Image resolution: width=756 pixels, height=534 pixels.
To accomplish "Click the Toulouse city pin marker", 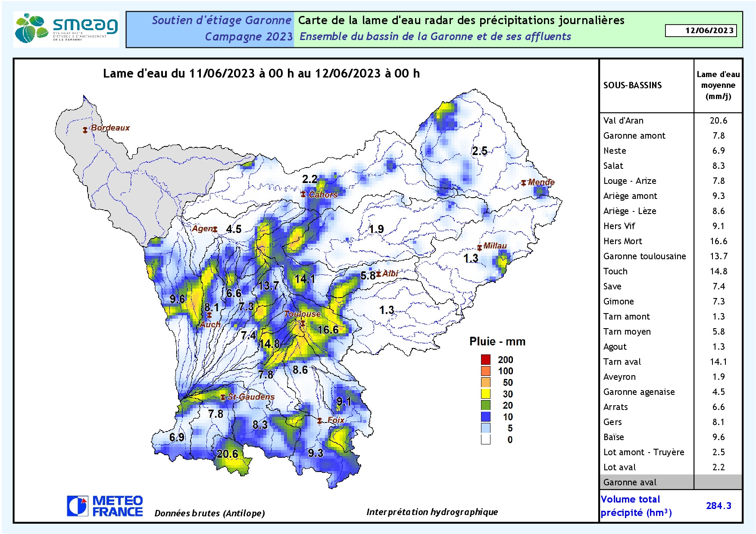I will click(x=303, y=323).
